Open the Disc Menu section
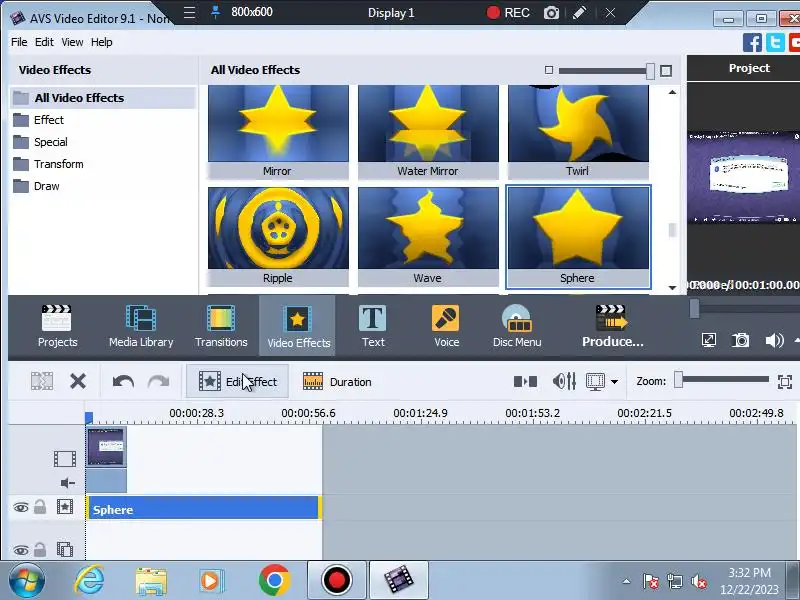Viewport: 800px width, 600px height. tap(517, 326)
